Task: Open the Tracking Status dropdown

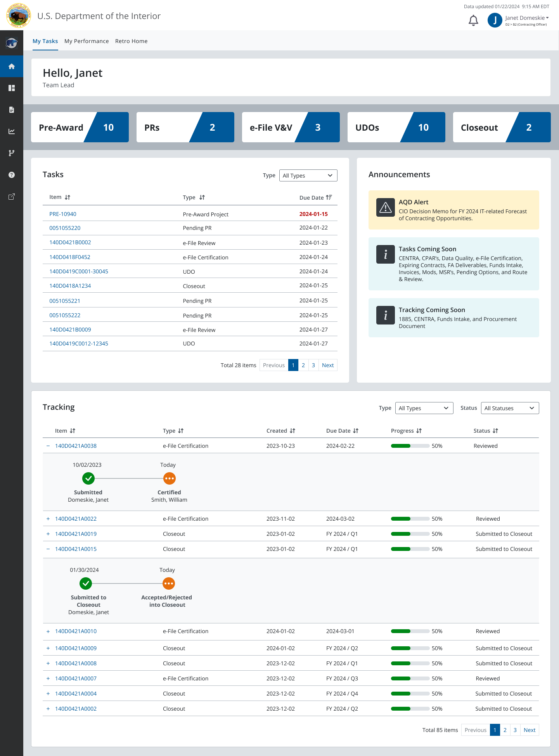Action: pyautogui.click(x=510, y=408)
